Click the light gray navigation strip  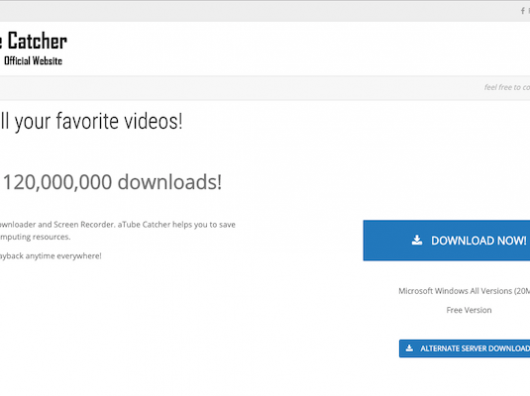tap(265, 88)
